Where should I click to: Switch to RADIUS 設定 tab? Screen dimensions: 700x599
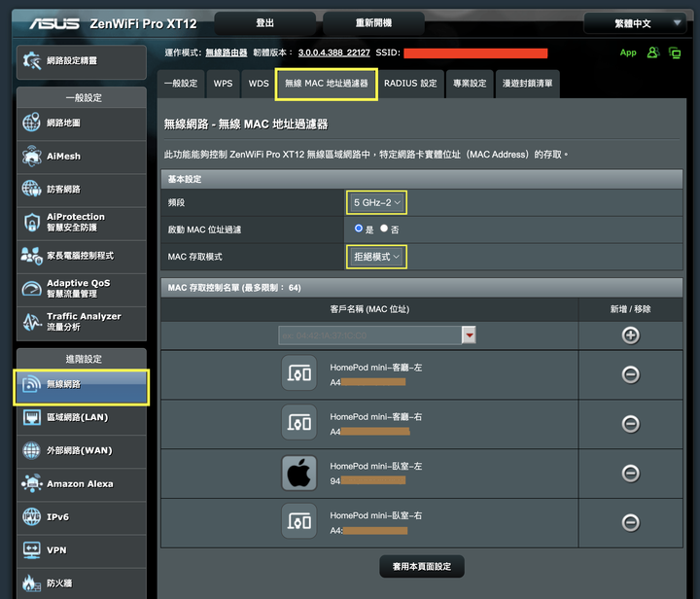click(x=410, y=84)
